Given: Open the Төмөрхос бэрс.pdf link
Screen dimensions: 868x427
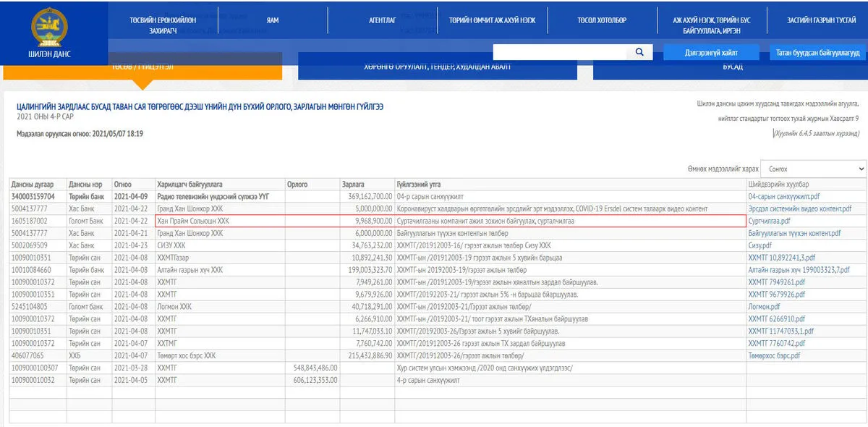Looking at the screenshot, I should coord(775,356).
